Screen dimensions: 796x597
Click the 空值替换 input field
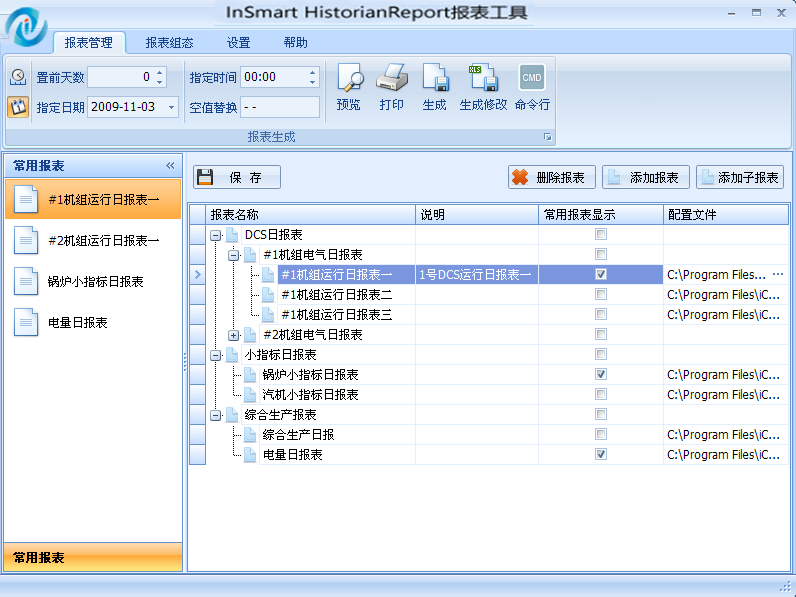tap(280, 107)
